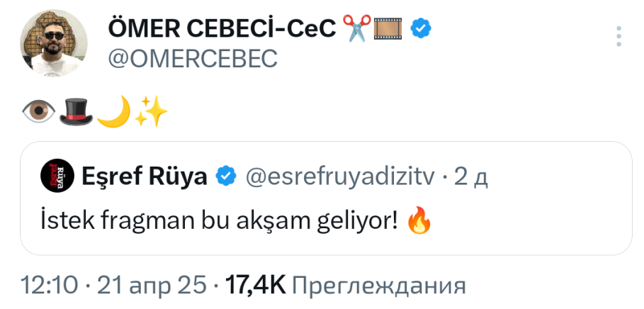Click Ömer Cebeci's profile avatar
The width and height of the screenshot is (644, 309).
55,43
